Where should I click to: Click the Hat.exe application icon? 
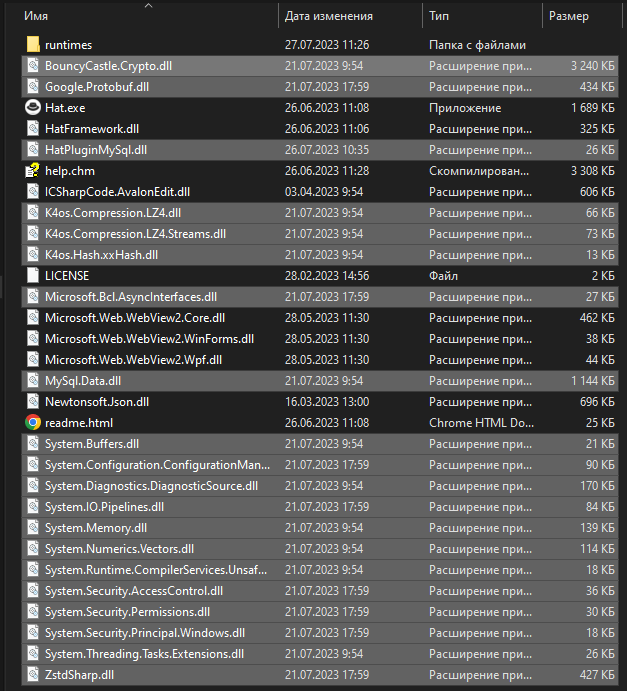(33, 108)
